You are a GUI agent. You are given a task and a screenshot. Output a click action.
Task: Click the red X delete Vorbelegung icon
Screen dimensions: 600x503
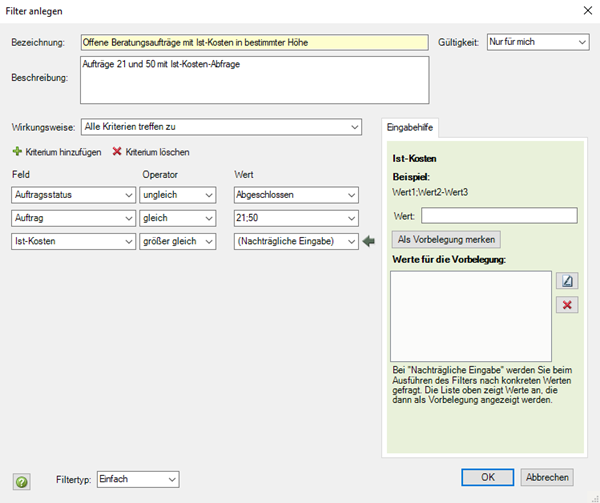(x=567, y=305)
